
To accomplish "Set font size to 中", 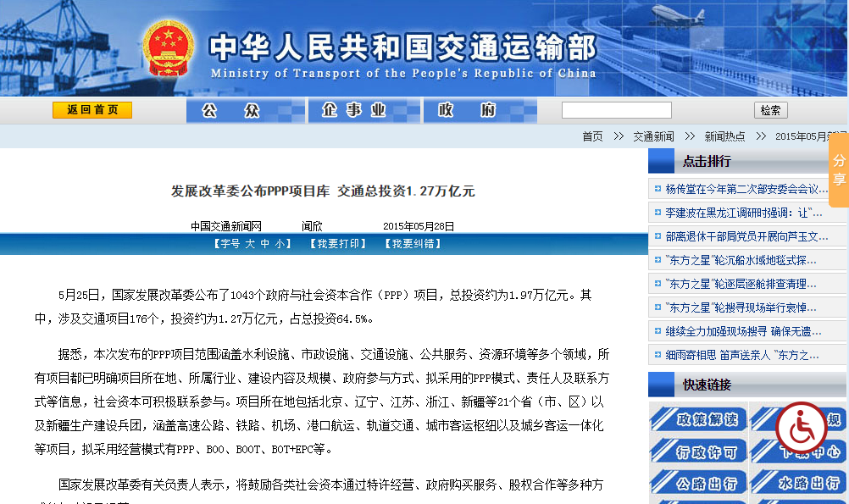I will point(264,244).
